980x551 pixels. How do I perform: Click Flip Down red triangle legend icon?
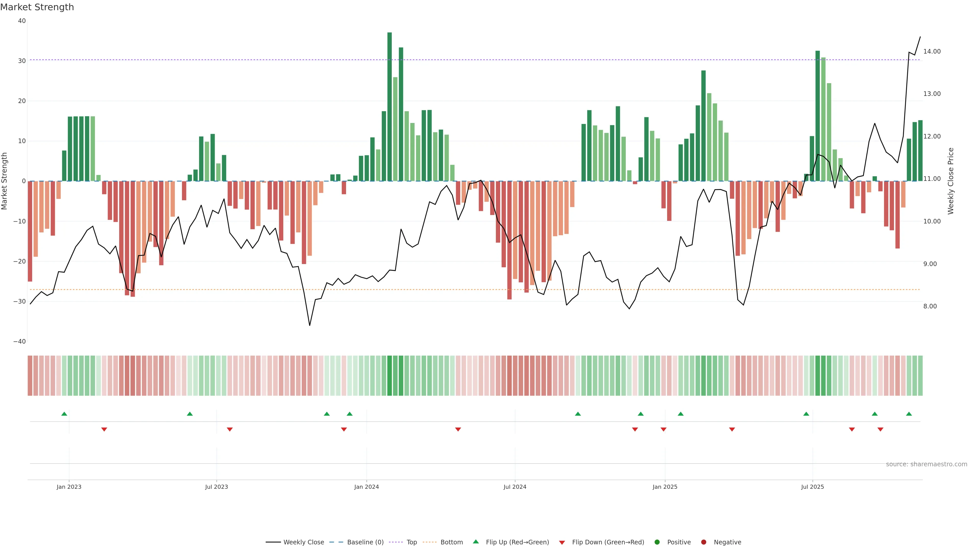pyautogui.click(x=562, y=542)
